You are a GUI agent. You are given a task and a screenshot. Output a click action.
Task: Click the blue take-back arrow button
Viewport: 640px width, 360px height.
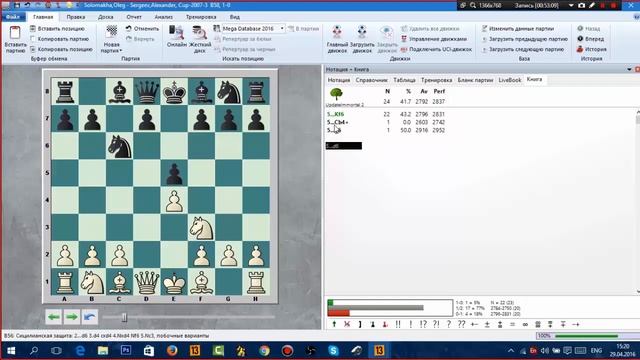pos(89,317)
